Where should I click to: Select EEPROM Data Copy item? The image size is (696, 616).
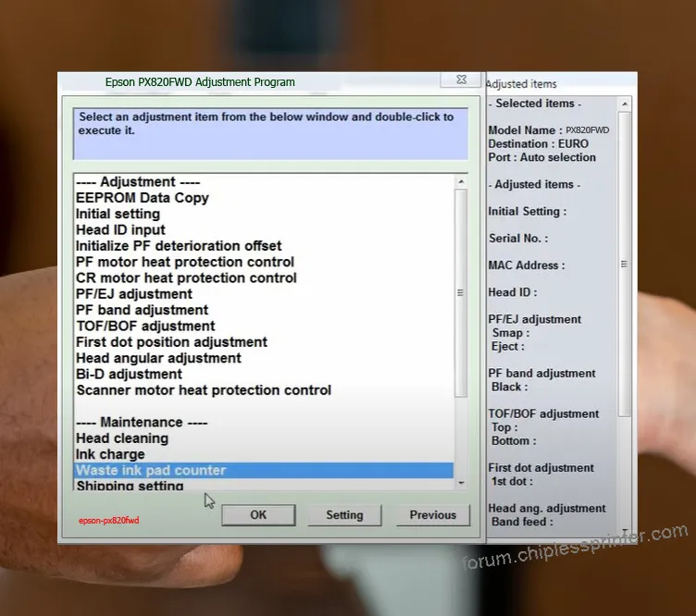pos(142,198)
